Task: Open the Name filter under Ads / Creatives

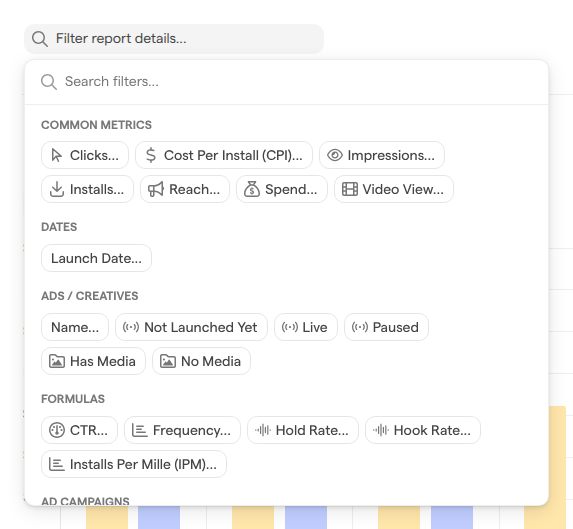Action: click(x=75, y=327)
